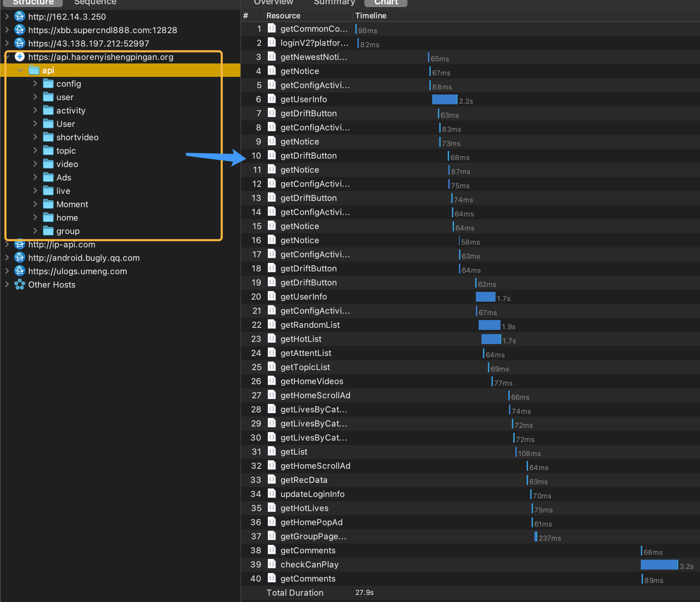Expand the user folder
Image resolution: width=700 pixels, height=602 pixels.
35,97
